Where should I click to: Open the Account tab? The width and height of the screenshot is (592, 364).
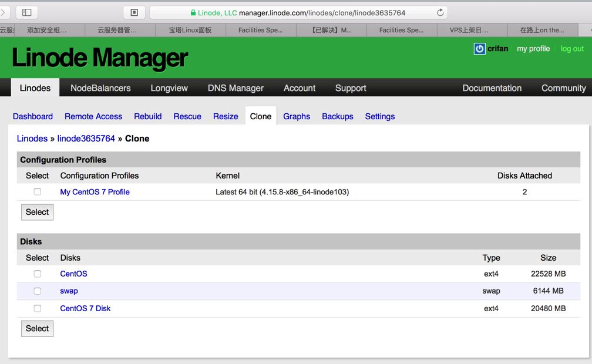(300, 88)
